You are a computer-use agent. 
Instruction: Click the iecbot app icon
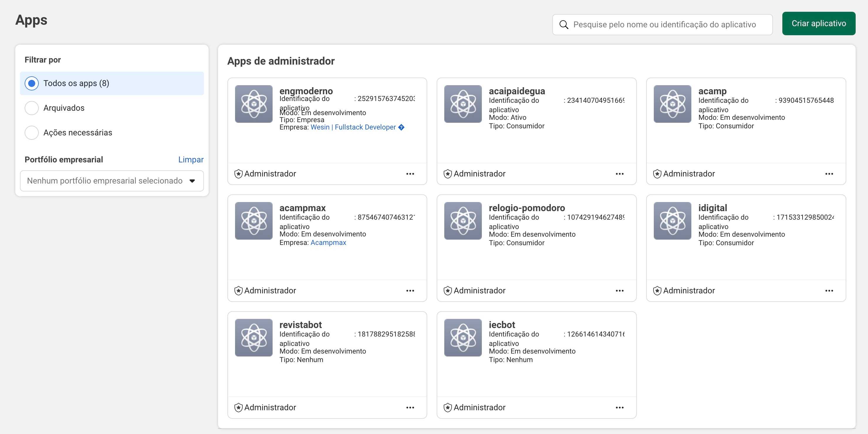click(463, 338)
